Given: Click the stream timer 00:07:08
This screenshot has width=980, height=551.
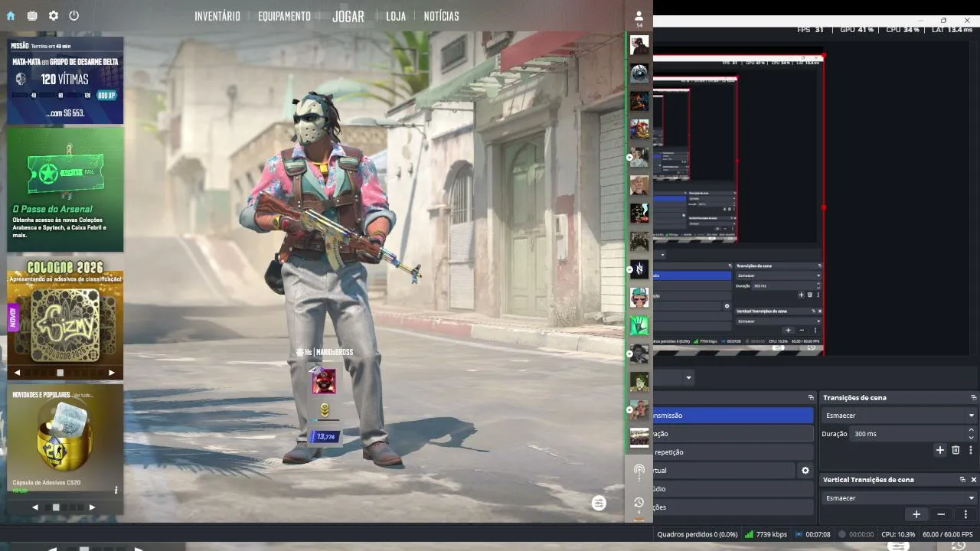Looking at the screenshot, I should (x=813, y=534).
